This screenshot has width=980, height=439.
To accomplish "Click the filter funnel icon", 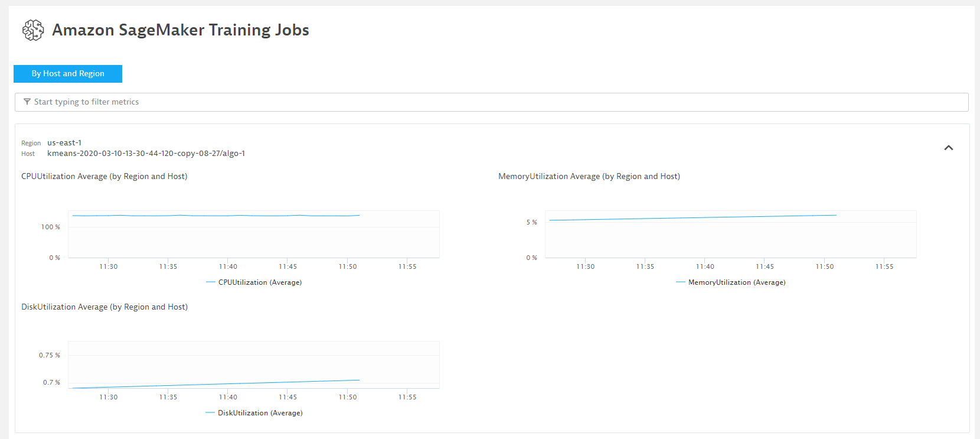I will 27,102.
